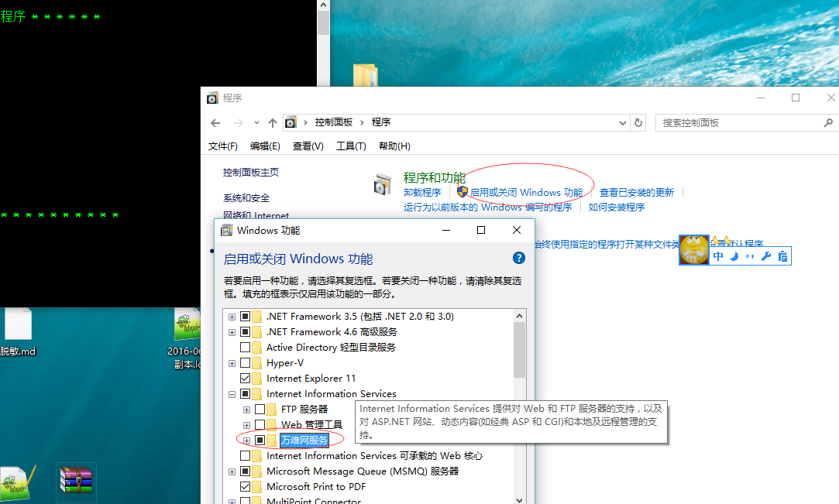Viewport: 839px width, 504px height.
Task: Click 查看已安装的更新 link
Action: tap(636, 193)
